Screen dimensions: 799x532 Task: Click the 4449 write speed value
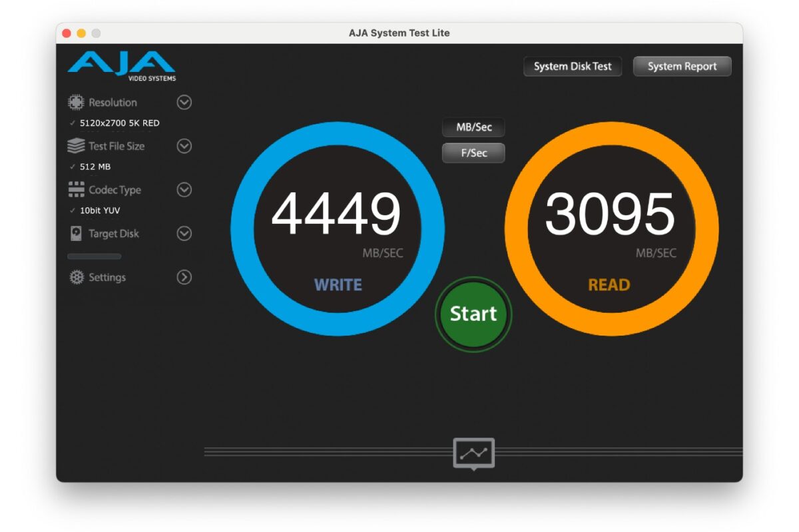coord(336,214)
